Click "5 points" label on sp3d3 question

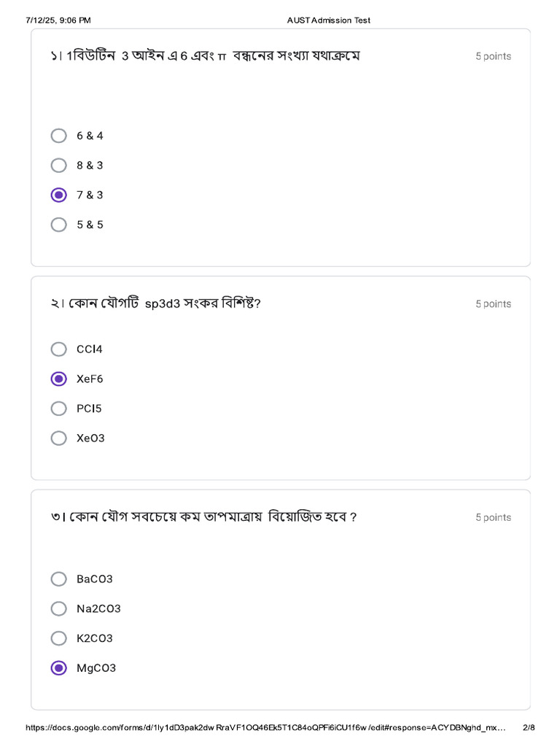493,304
